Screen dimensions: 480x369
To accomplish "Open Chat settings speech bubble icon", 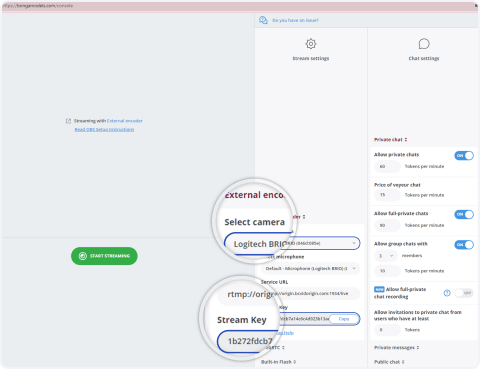I will point(424,44).
